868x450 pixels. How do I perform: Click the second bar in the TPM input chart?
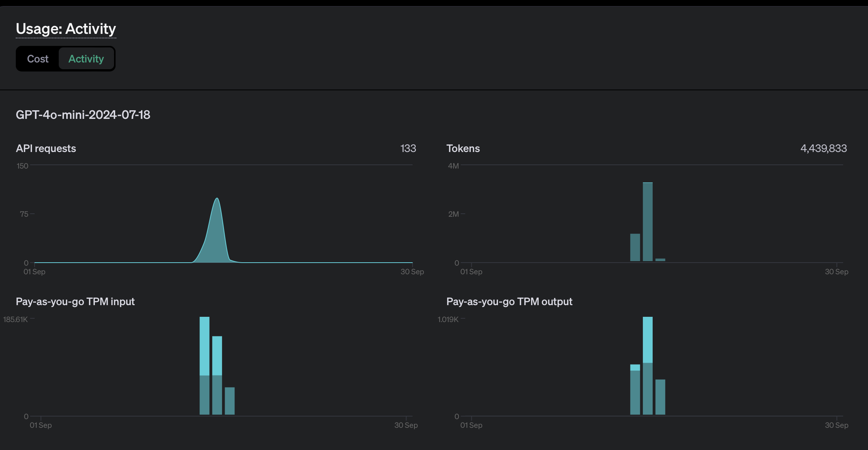coord(217,375)
